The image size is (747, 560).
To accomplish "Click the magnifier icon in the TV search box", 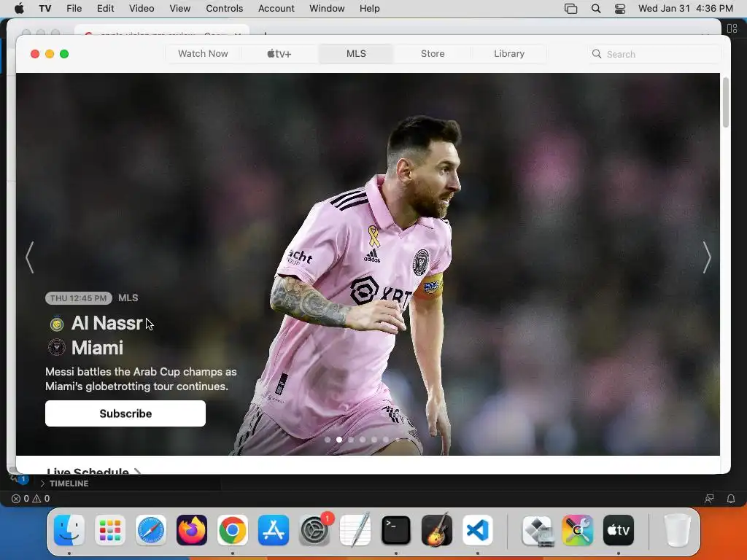I will [597, 54].
